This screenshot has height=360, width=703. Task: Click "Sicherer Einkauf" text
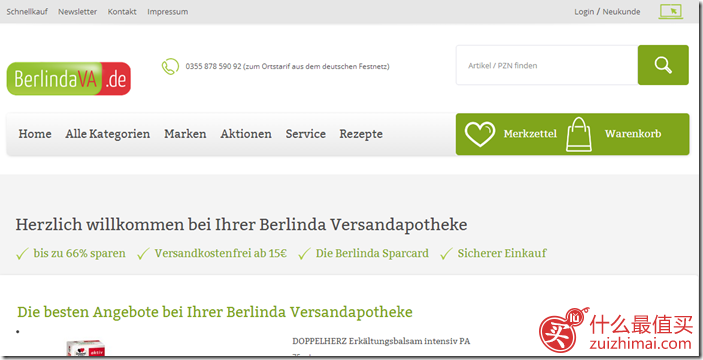tap(502, 253)
